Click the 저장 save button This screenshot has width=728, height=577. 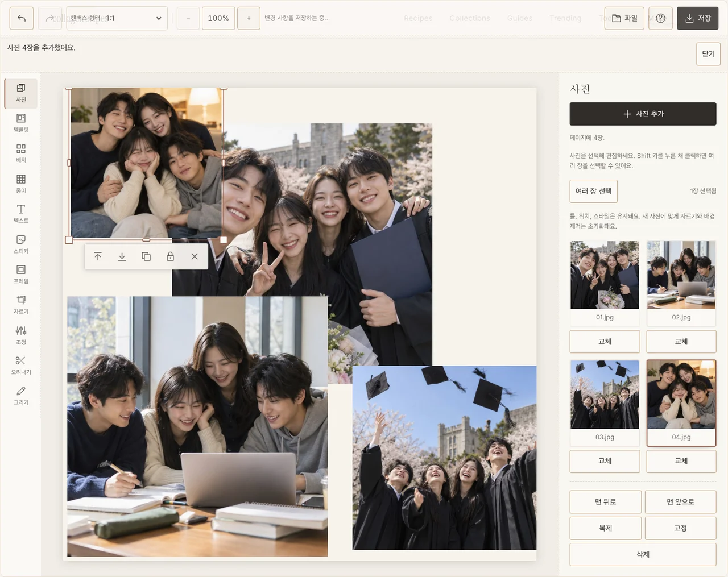pos(698,18)
